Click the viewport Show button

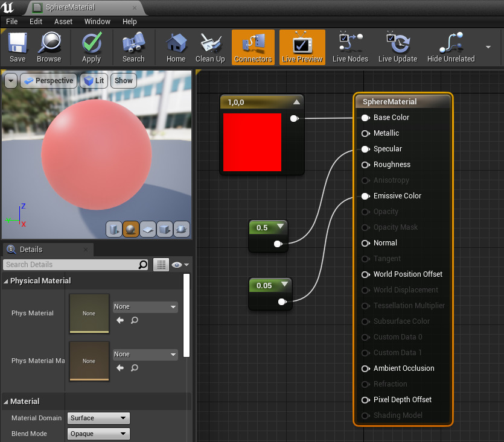point(123,81)
